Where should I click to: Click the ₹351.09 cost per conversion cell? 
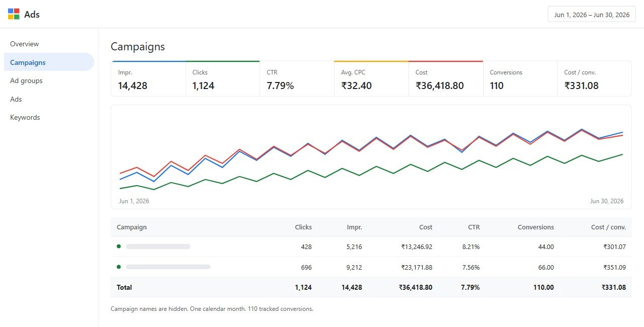click(615, 267)
